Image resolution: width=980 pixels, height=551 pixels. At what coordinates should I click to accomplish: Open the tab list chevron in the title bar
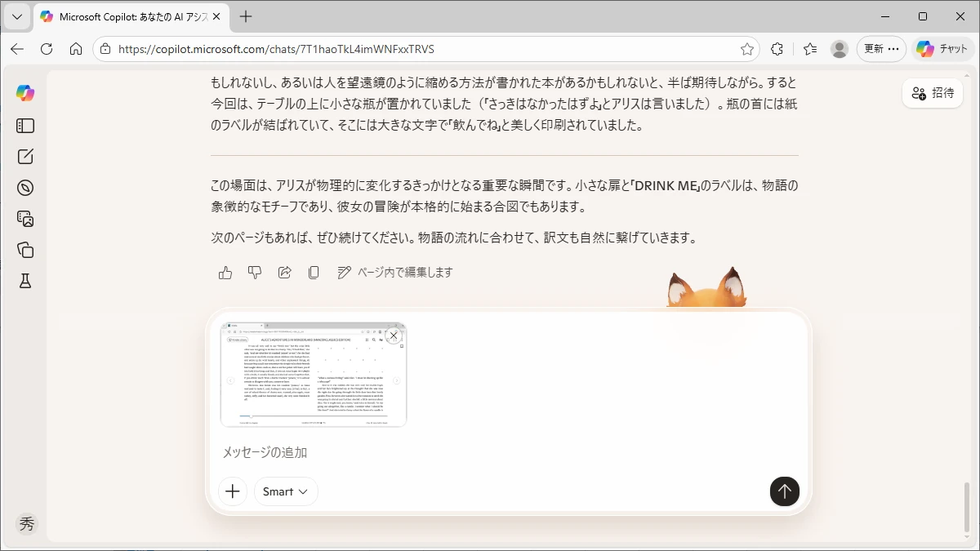click(16, 16)
